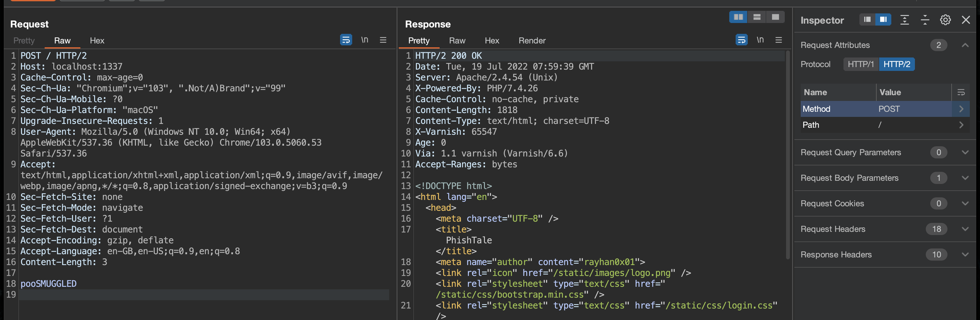980x320 pixels.
Task: Expand all Inspector sections
Action: click(x=904, y=20)
